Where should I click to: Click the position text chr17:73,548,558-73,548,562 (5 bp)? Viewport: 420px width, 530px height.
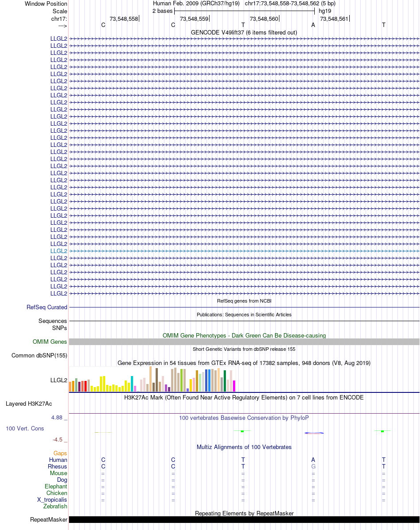[290, 4]
